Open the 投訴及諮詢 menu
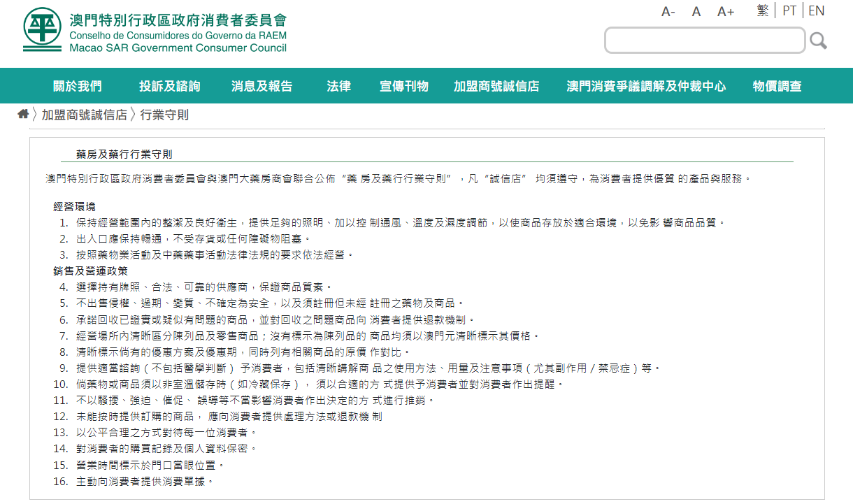This screenshot has height=504, width=853. point(169,87)
